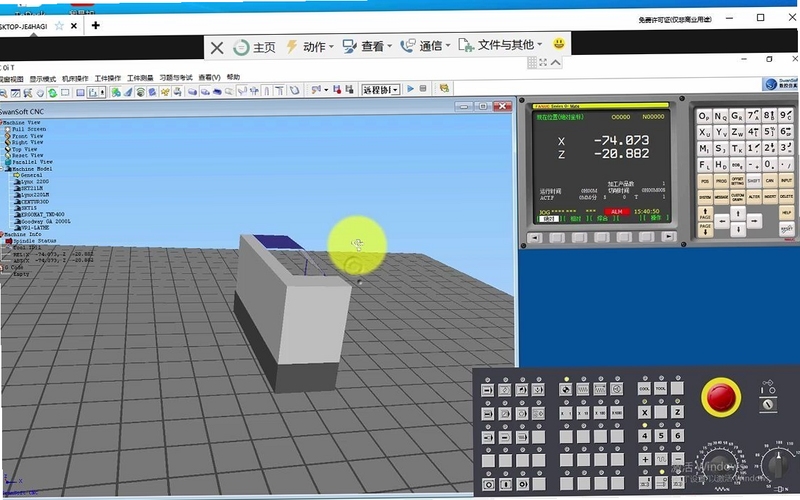Screen dimensions: 800x500
Task: Open the 帮助 help menu
Action: (233, 77)
